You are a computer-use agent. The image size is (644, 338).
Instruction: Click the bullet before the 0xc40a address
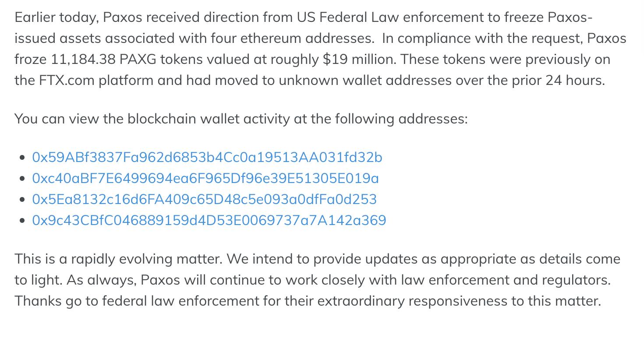coord(22,179)
